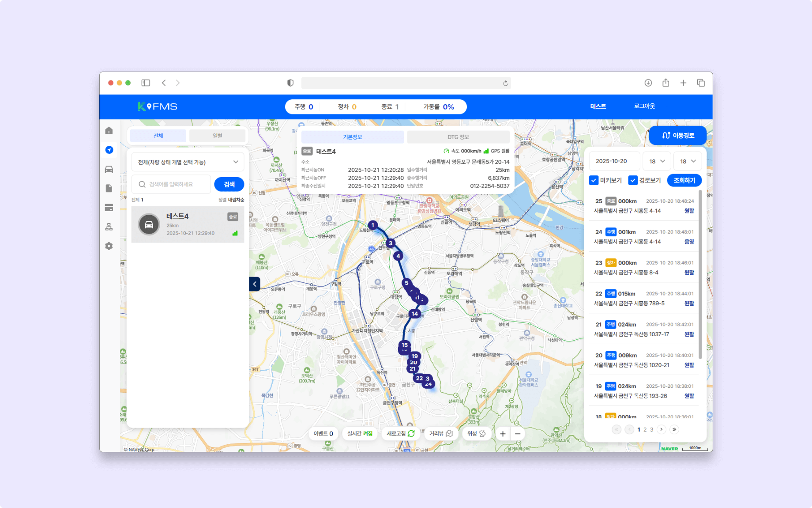
Task: Click the 검색어를 입력하세요 search field
Action: 171,184
